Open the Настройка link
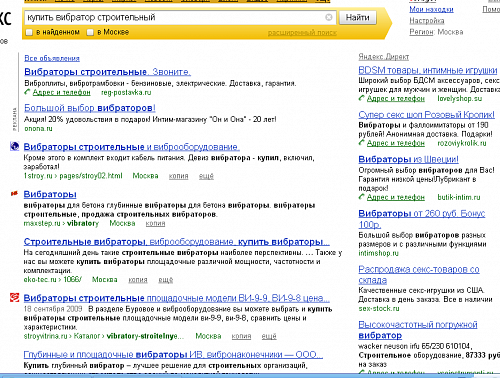The width and height of the screenshot is (500, 378). click(x=427, y=21)
